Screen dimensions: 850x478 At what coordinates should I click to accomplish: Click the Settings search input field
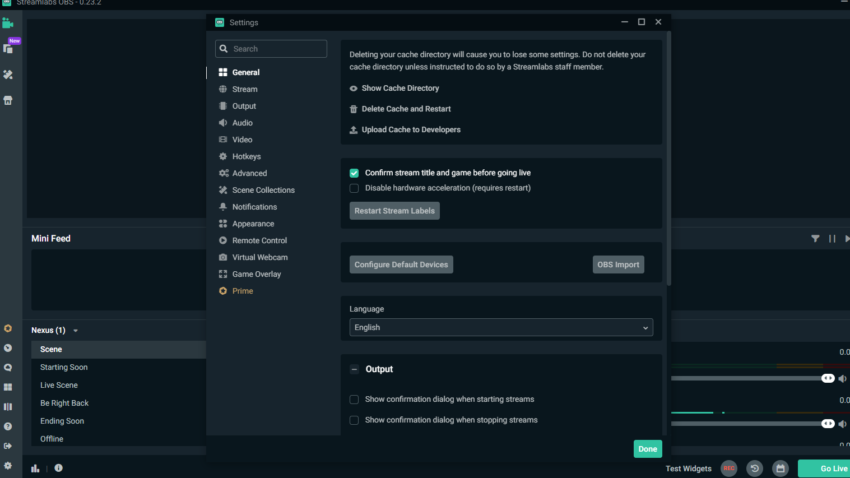271,49
